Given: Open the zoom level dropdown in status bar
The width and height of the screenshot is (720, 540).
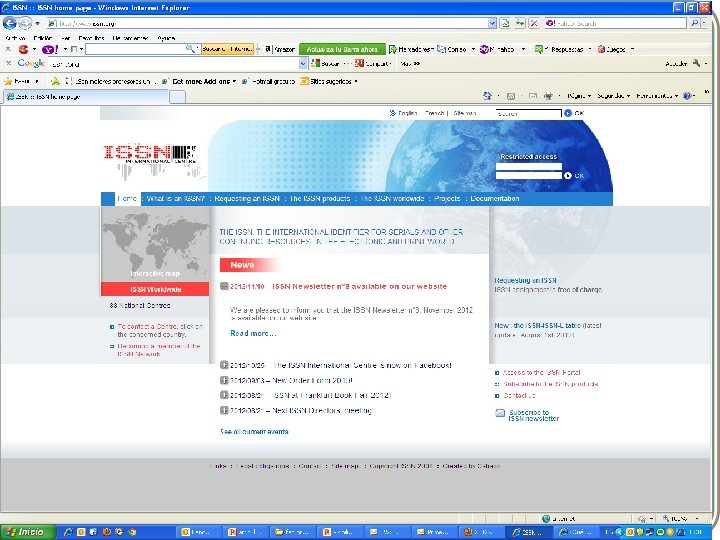Looking at the screenshot, I should [x=697, y=518].
